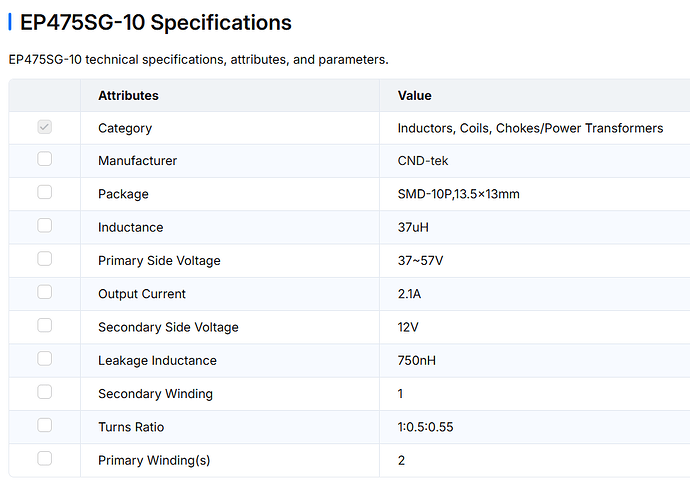Click the Inductors, Coils, Chokes/Power Transformers category

tap(530, 128)
